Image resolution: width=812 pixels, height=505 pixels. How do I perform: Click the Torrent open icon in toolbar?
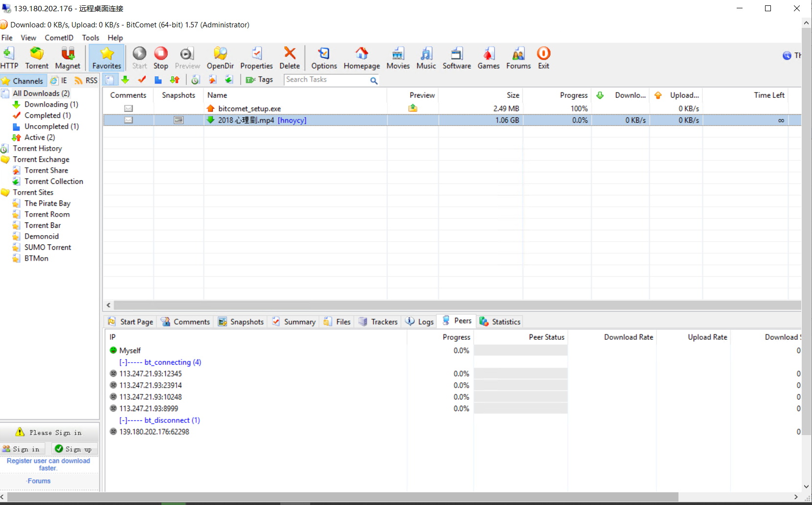pyautogui.click(x=37, y=58)
